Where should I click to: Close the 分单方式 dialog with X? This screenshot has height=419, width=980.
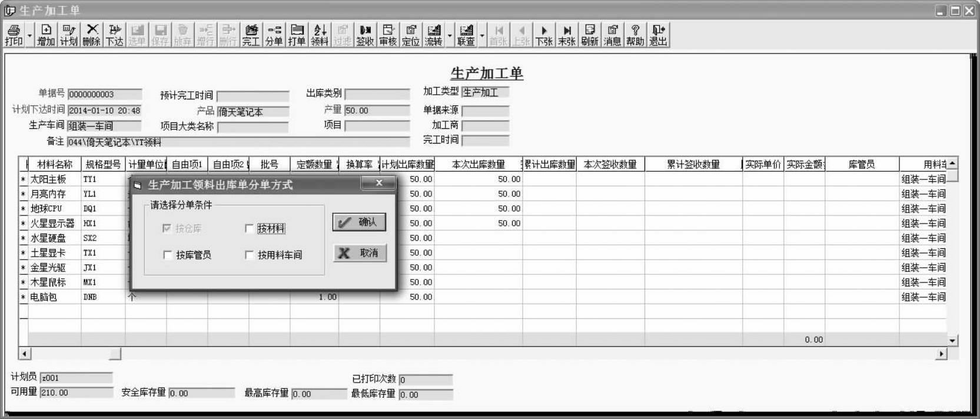point(378,184)
